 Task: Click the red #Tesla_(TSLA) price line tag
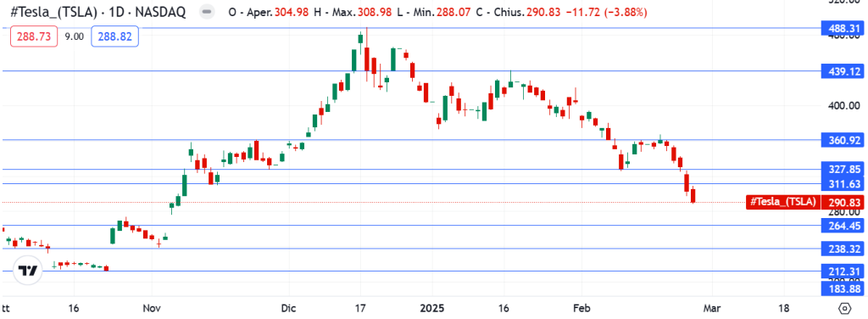[x=782, y=202]
